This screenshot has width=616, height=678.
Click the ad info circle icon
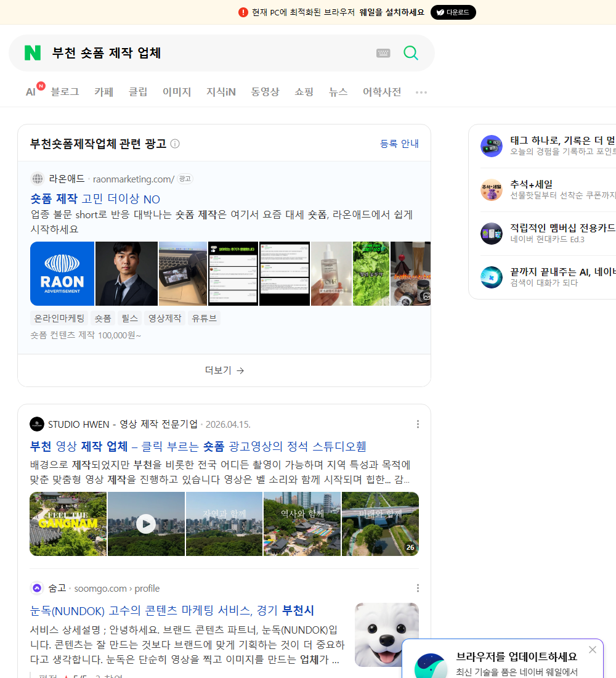pyautogui.click(x=175, y=144)
